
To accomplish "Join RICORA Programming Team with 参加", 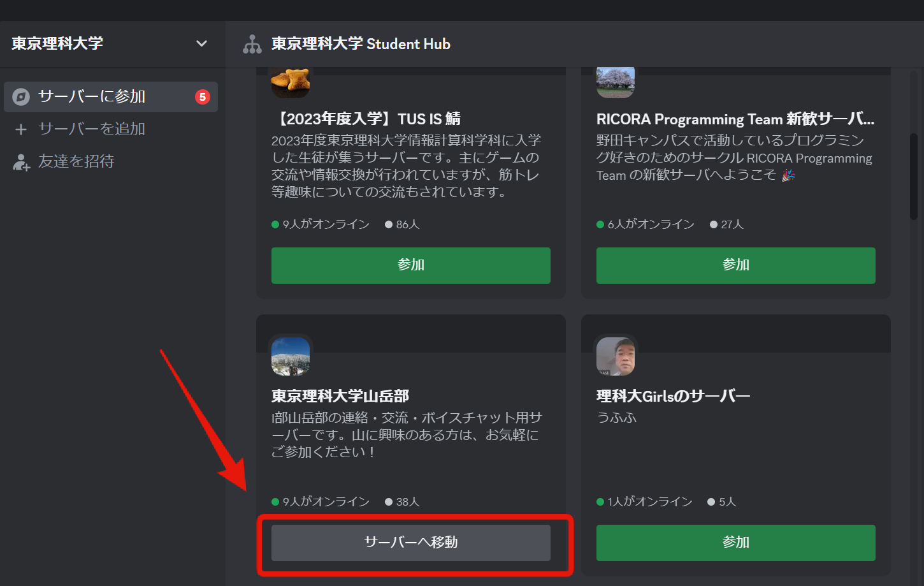I will pos(736,265).
